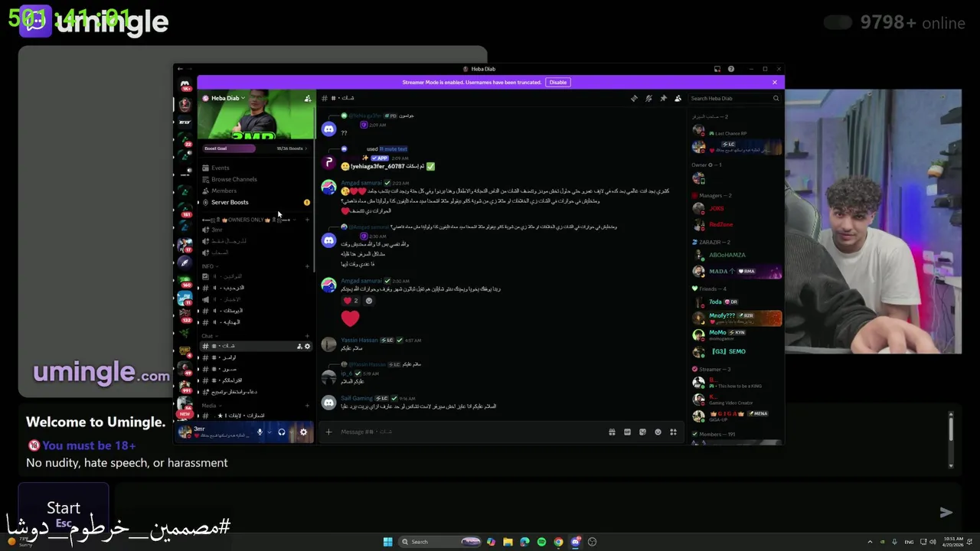
Task: Open sticker picker
Action: click(642, 432)
